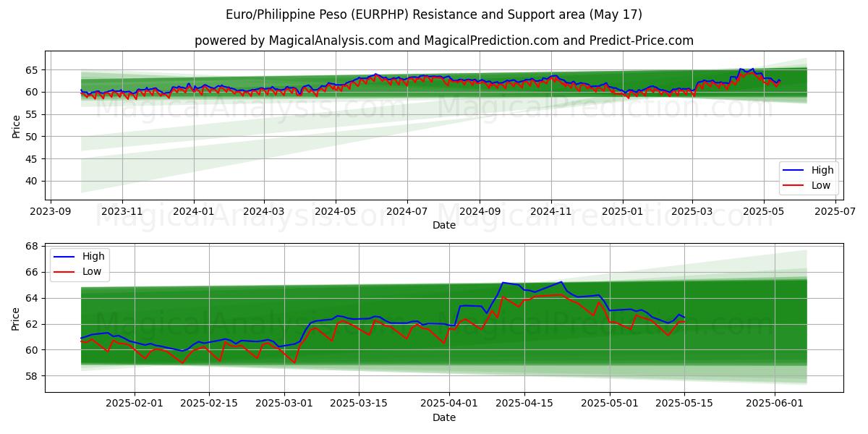Click the '2024-11' date tick label
The height and width of the screenshot is (434, 868).
(x=552, y=210)
